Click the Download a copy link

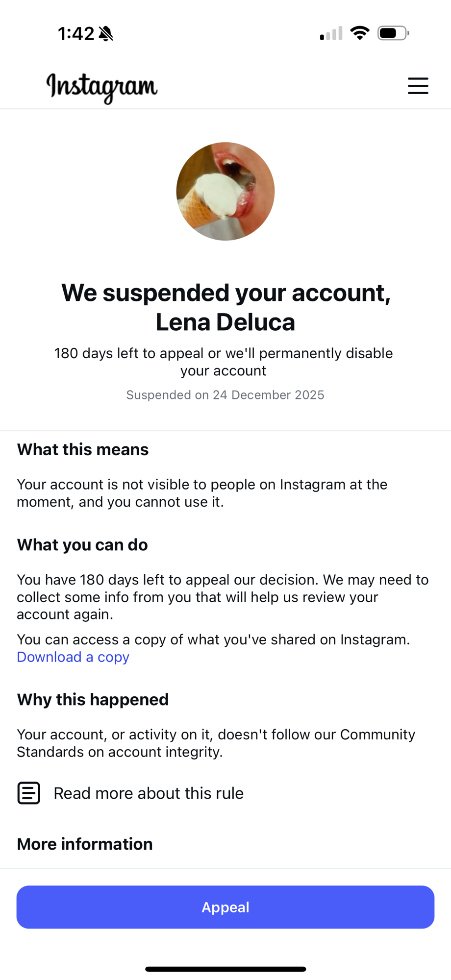tap(73, 657)
